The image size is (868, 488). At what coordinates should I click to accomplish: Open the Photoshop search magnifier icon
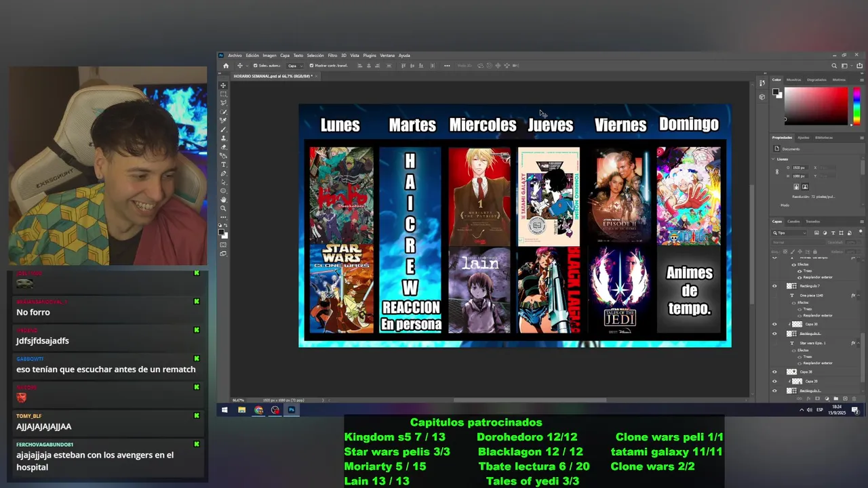[x=834, y=66]
